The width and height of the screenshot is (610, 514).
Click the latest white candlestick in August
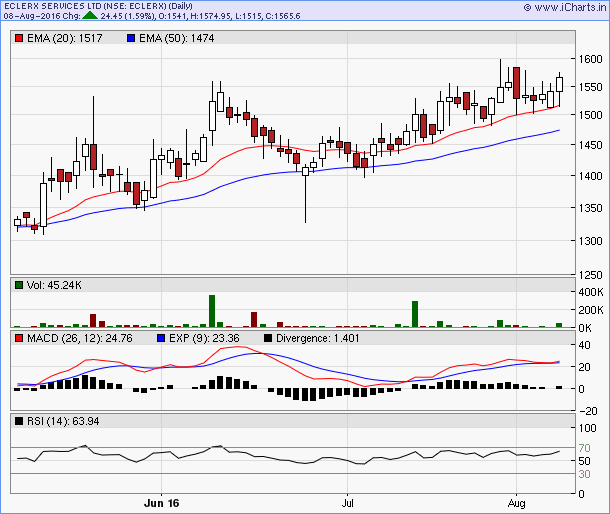coord(559,84)
